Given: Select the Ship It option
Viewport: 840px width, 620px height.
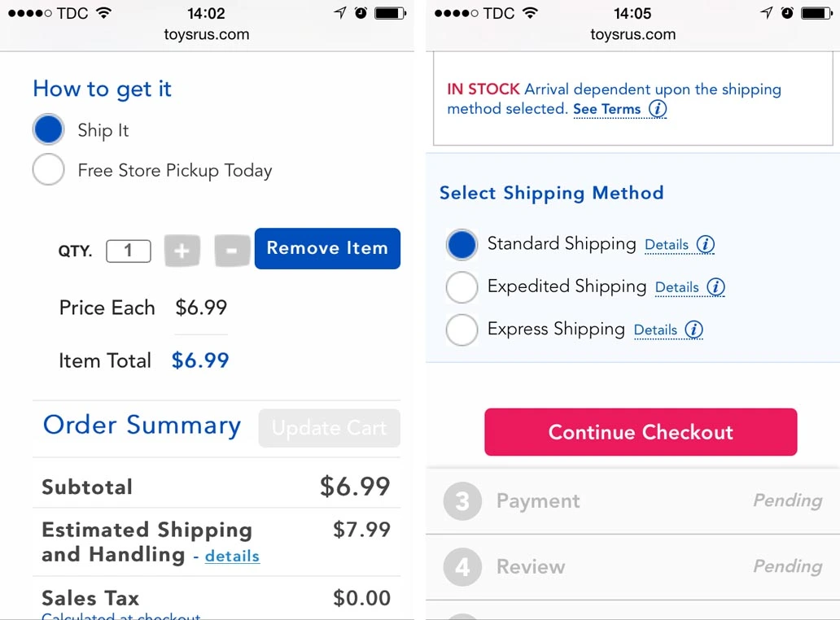Looking at the screenshot, I should pos(49,130).
